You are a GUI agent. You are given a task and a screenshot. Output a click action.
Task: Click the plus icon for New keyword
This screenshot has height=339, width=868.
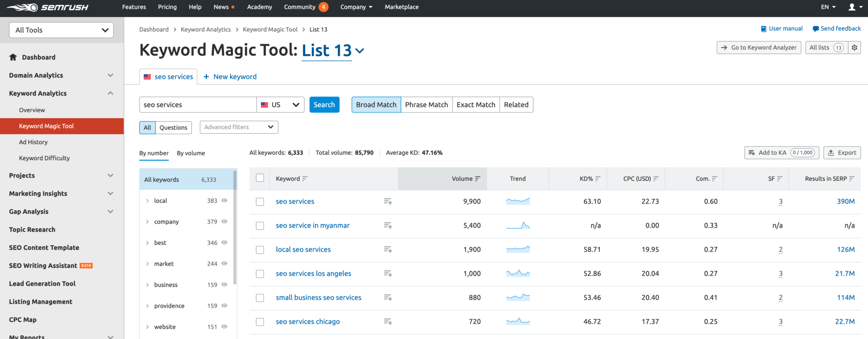206,77
